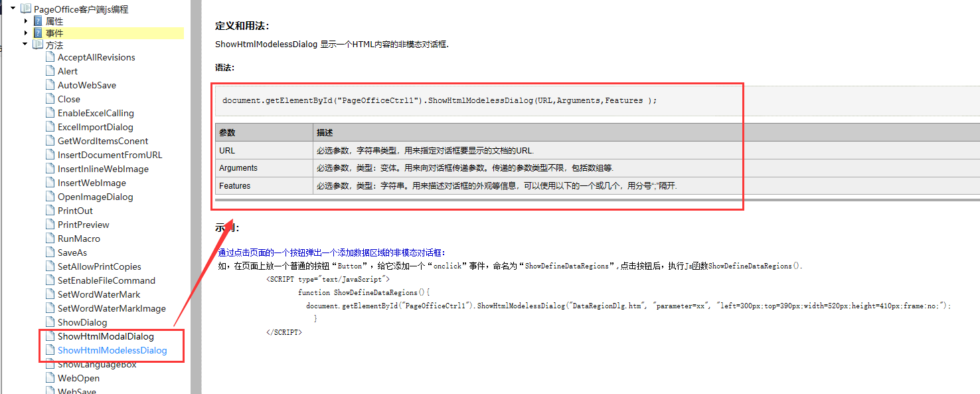Expand the 属性 tree node arrow

(26, 21)
